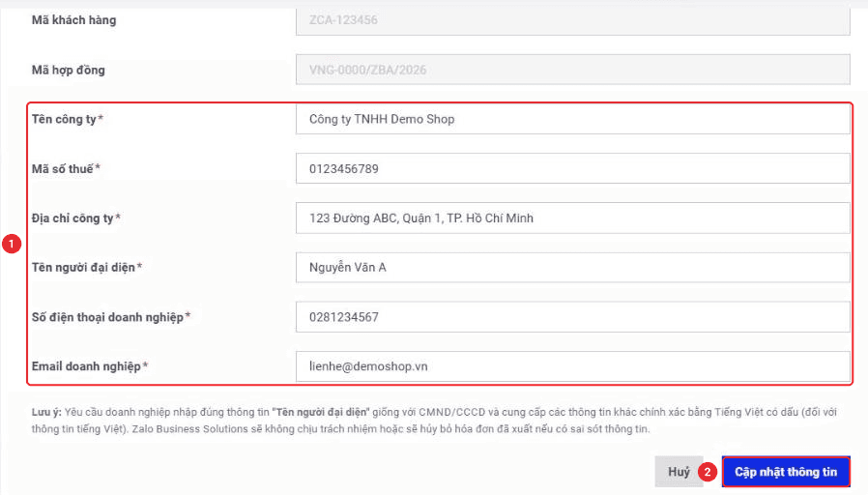
Task: Click the Tên người đại diện input field
Action: [573, 268]
